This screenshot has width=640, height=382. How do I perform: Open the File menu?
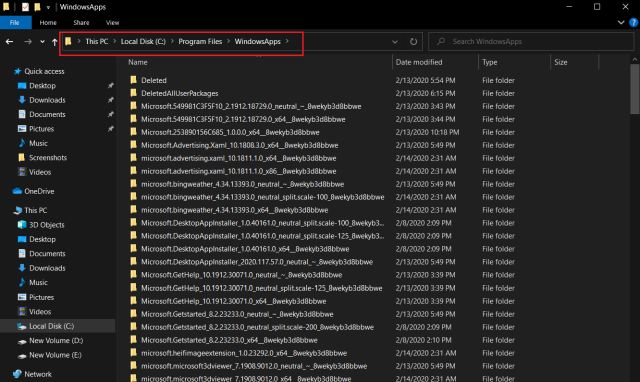[x=15, y=23]
